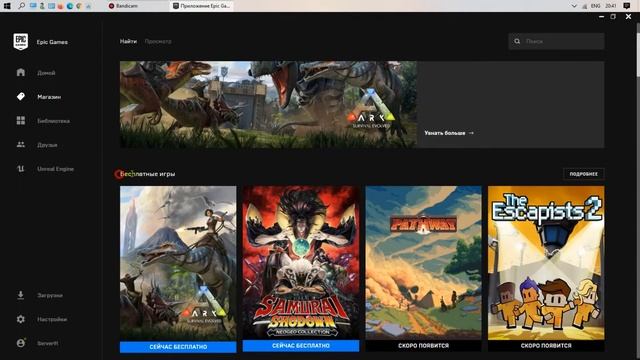This screenshot has height=360, width=640.
Task: Focus the Поиск search field
Action: click(556, 41)
